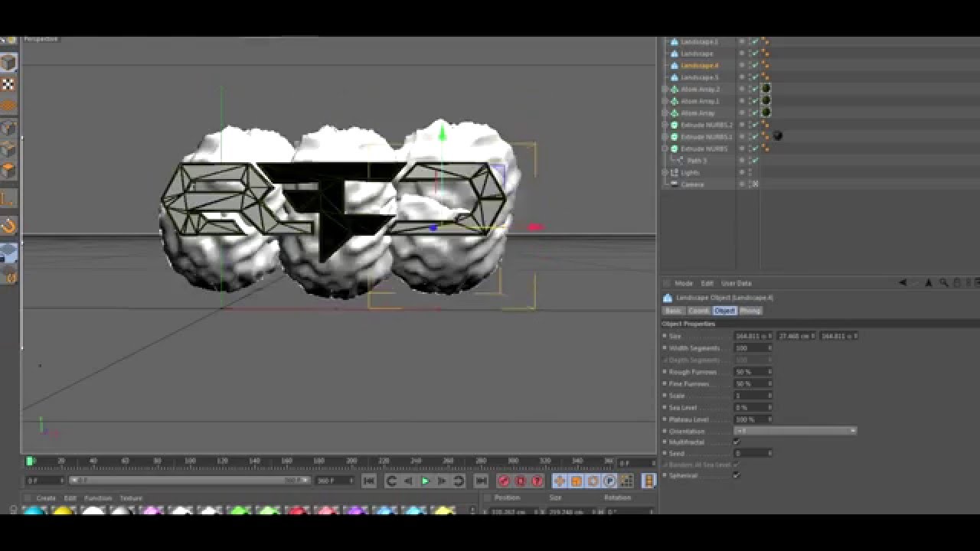The width and height of the screenshot is (980, 551).
Task: Open the attribute manager Edit menu
Action: [x=707, y=283]
